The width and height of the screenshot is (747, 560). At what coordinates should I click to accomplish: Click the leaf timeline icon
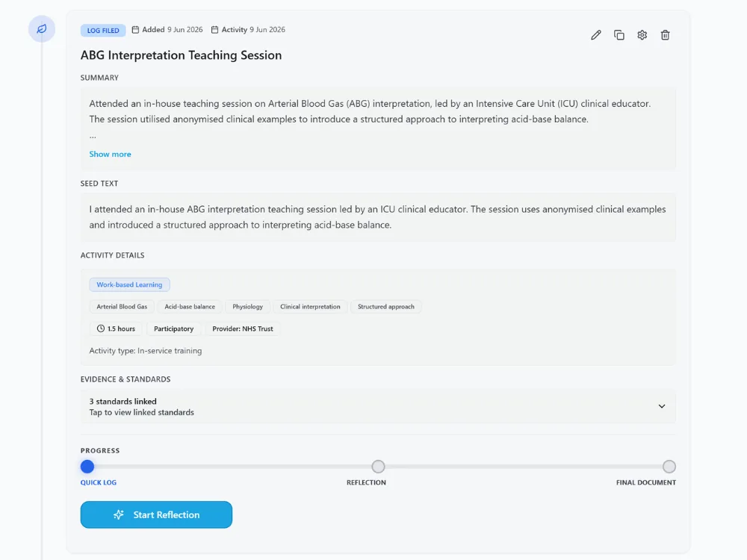(42, 29)
